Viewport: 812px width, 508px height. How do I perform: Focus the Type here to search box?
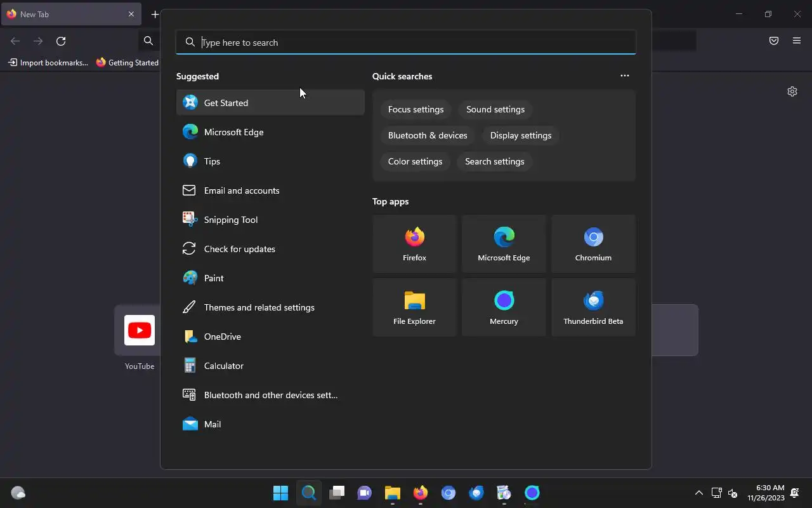[x=406, y=43]
